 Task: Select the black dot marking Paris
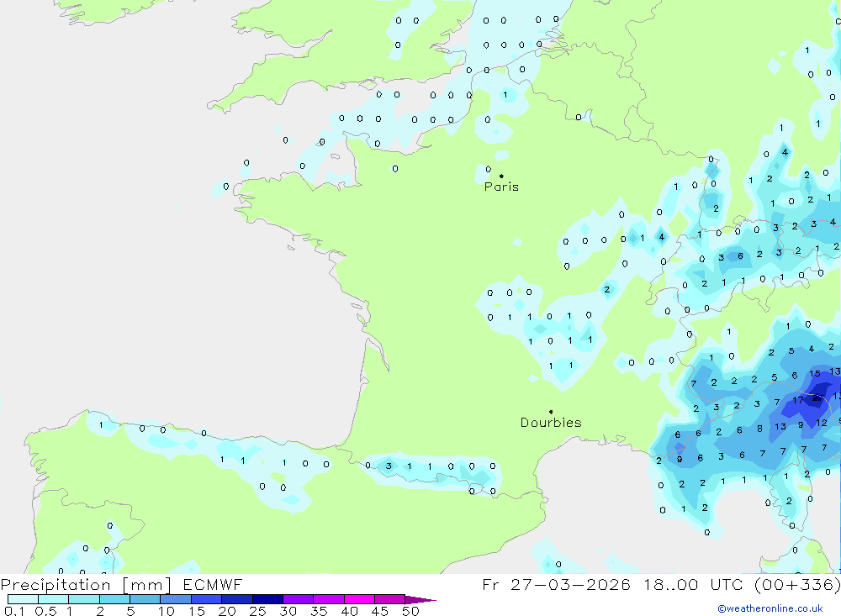501,176
